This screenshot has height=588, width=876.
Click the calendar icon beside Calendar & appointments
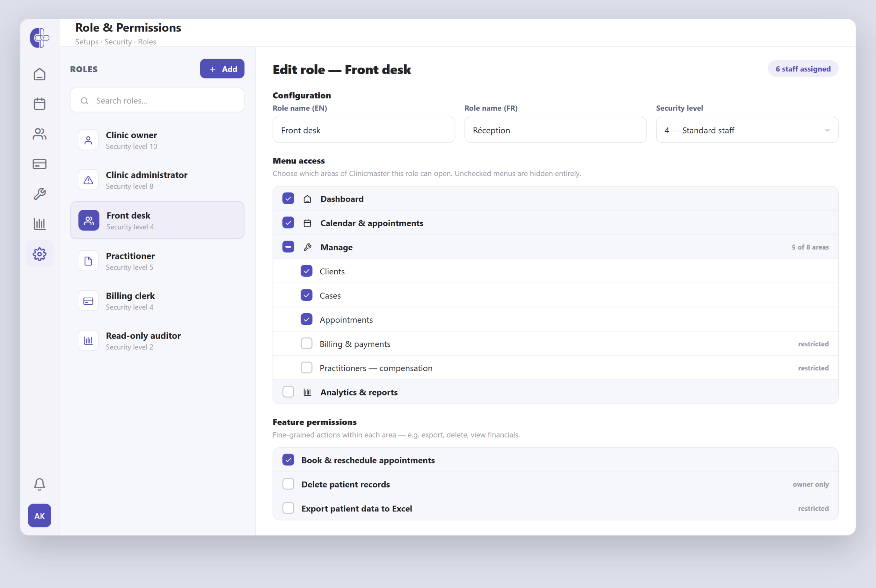coord(307,223)
